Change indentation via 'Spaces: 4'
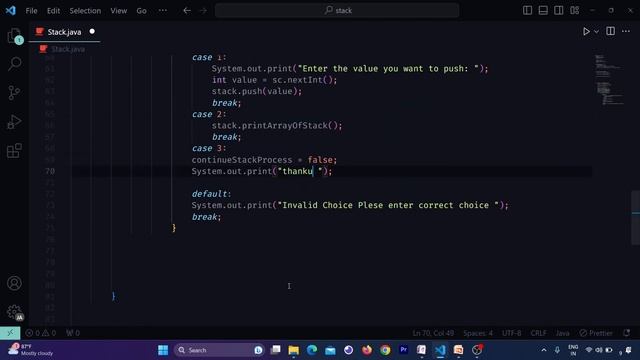The image size is (640, 360). pos(478,333)
